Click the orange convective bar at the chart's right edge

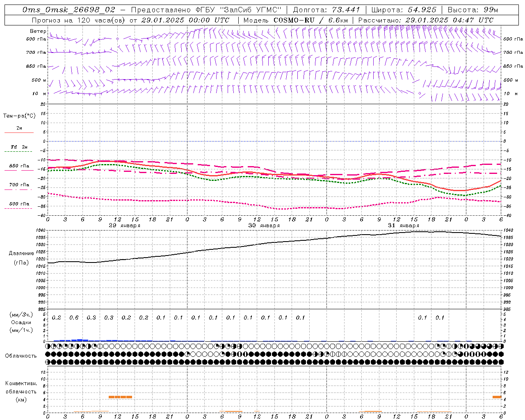tap(497, 397)
